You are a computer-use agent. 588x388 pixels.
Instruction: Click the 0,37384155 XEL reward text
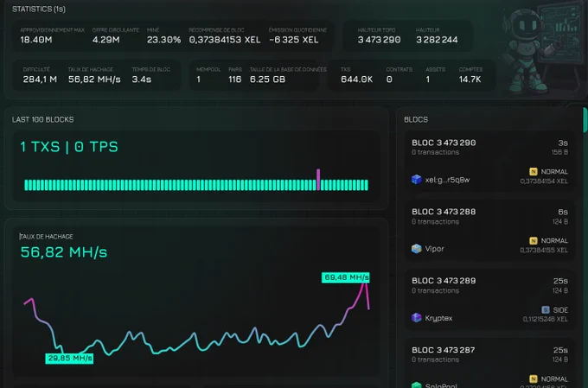click(544, 250)
